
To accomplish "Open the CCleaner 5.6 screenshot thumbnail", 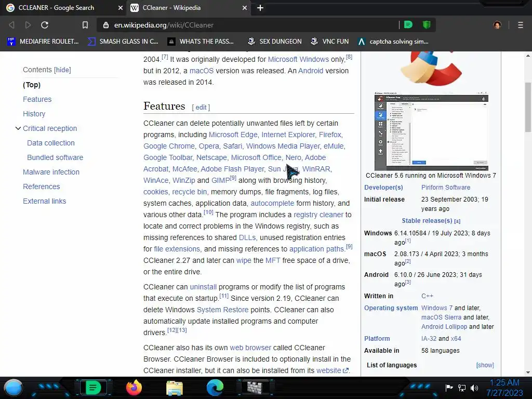I will (x=431, y=130).
